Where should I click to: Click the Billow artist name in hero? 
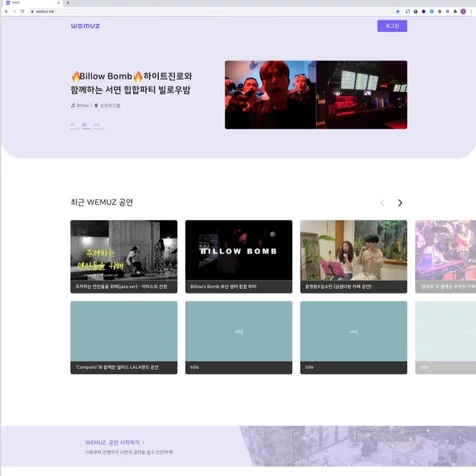(83, 105)
